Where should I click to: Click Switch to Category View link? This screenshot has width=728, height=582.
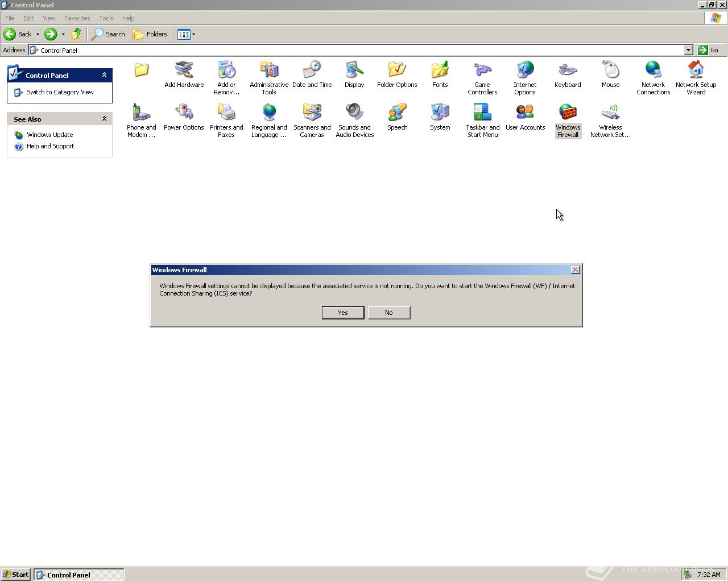click(x=60, y=92)
